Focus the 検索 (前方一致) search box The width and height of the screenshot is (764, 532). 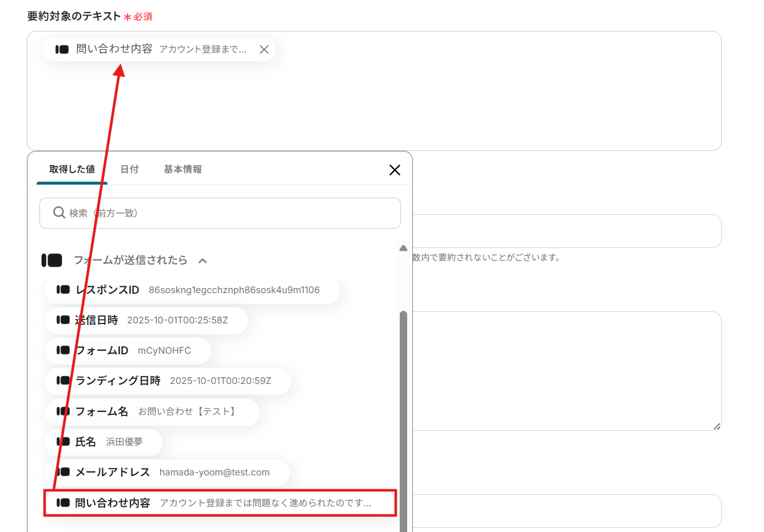[x=220, y=213]
